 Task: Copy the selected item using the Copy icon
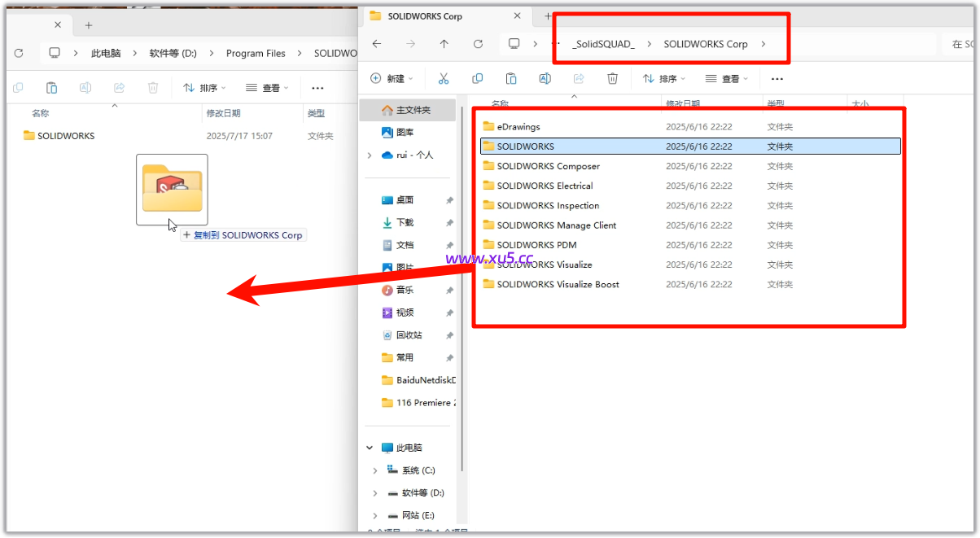click(x=478, y=78)
